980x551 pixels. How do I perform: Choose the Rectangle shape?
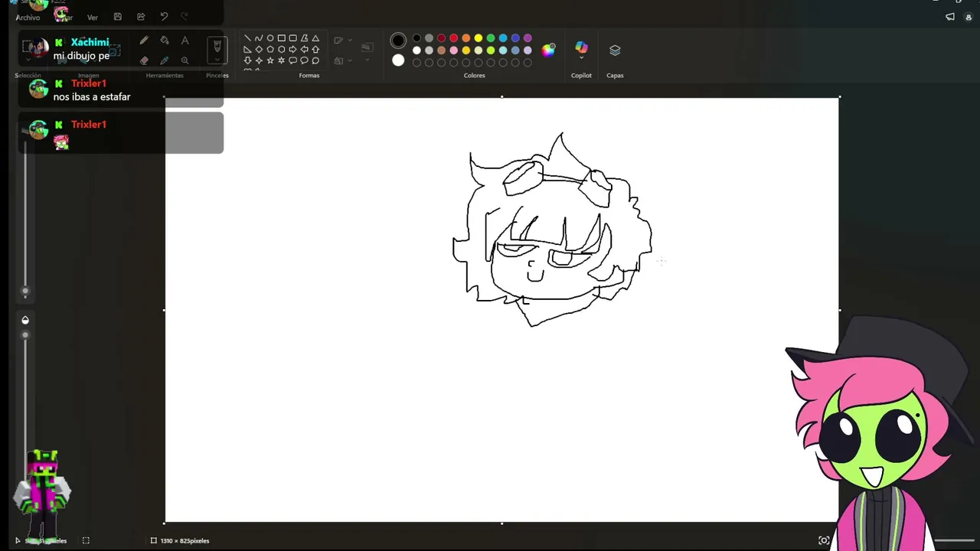282,38
